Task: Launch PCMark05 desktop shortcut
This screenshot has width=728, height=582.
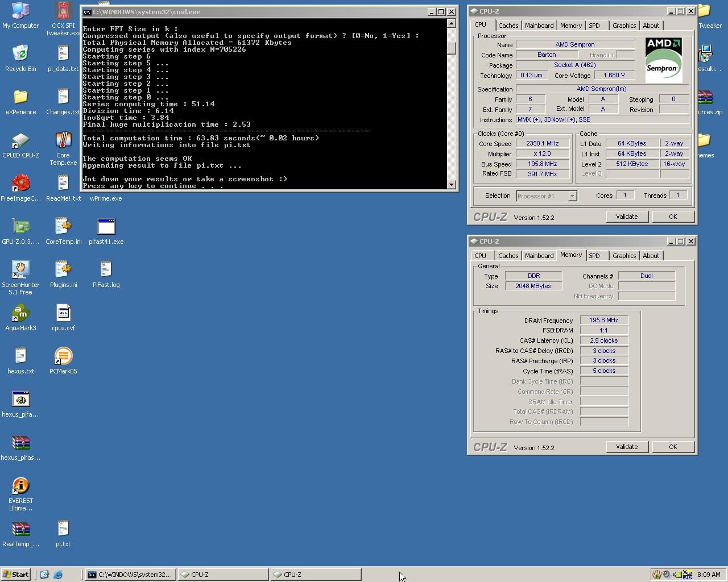Action: click(63, 360)
